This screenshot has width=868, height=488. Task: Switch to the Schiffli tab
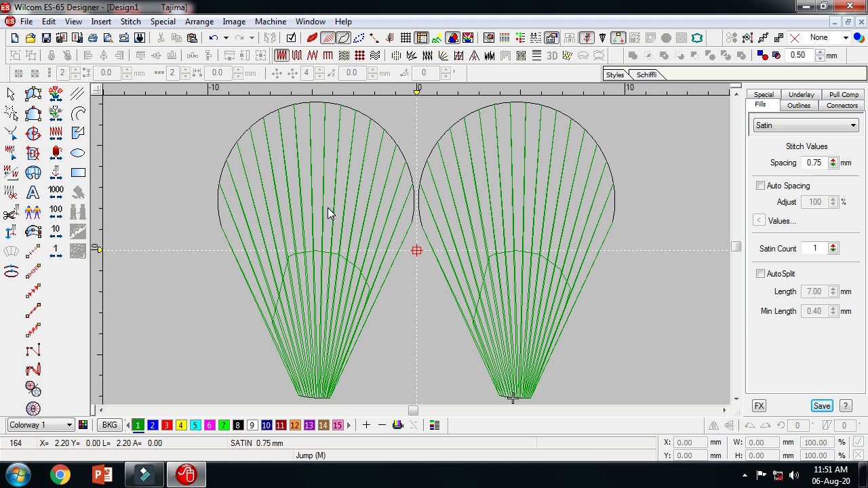(x=646, y=75)
